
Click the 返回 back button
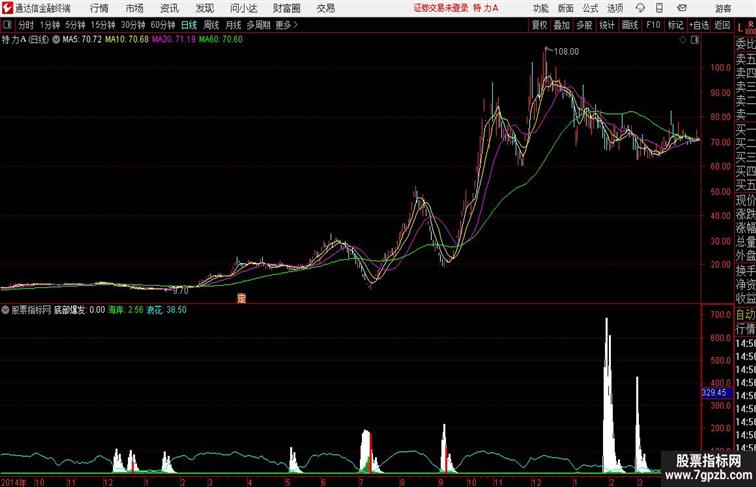[x=722, y=25]
